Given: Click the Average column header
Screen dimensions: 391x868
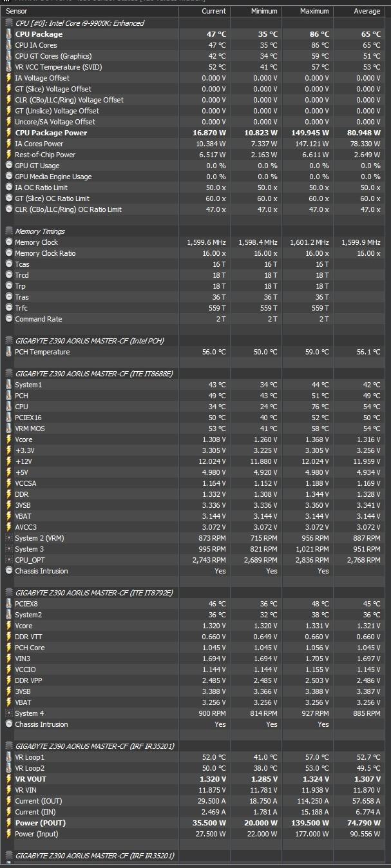Looking at the screenshot, I should (359, 12).
